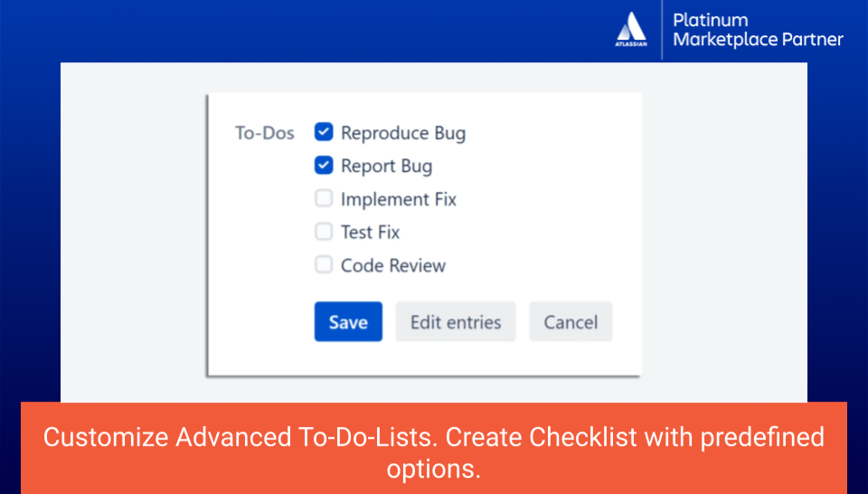Open Edit entries for the checklist

coord(456,322)
